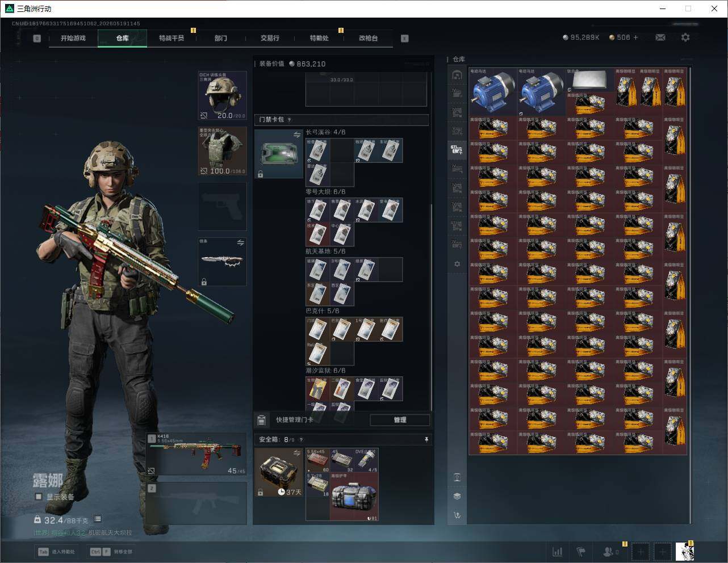Image resolution: width=728 pixels, height=563 pixels.
Task: Switch to the 特勤处 tab
Action: 319,38
